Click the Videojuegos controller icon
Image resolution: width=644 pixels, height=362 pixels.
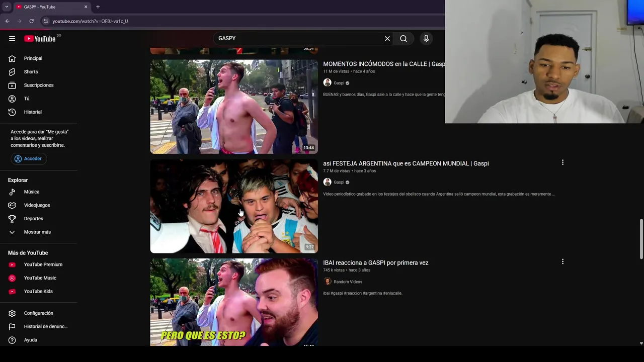(x=12, y=205)
